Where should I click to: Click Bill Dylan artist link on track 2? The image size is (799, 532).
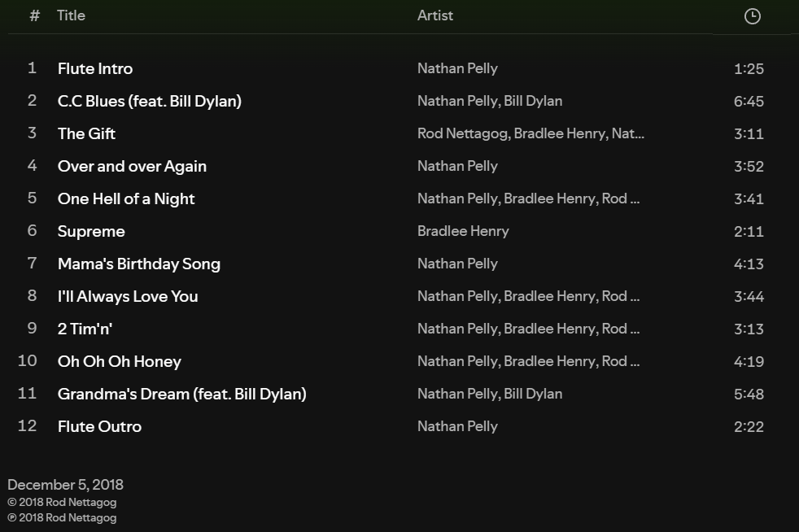[x=533, y=102]
